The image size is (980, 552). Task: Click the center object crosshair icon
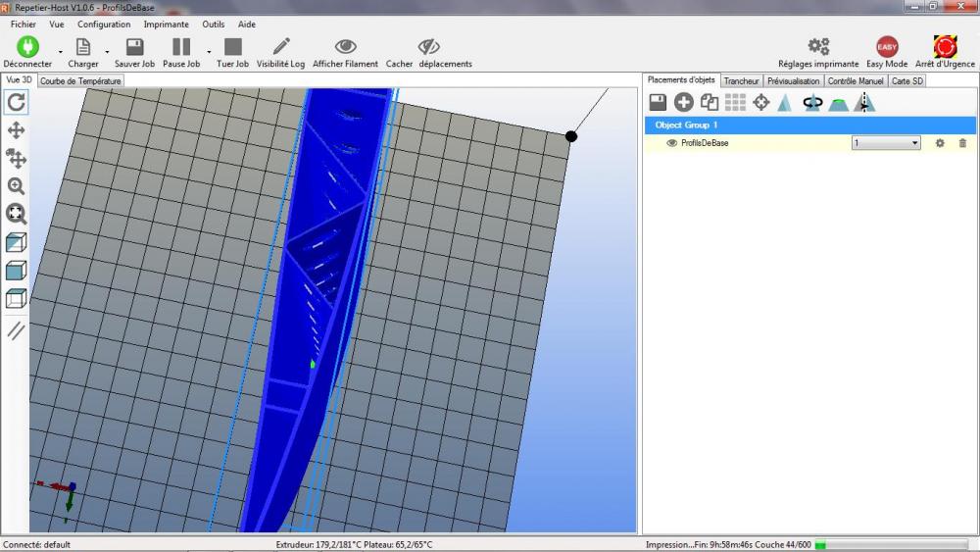click(x=760, y=103)
